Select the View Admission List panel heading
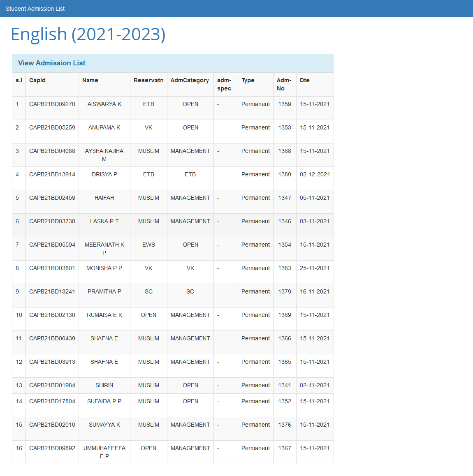The image size is (473, 476). pos(52,63)
